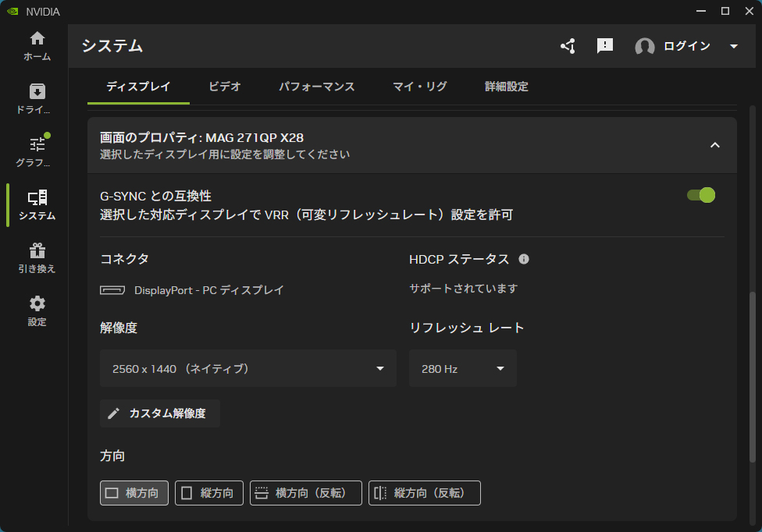This screenshot has width=762, height=532.
Task: Select 縦方向（反転）orientation option
Action: pos(424,493)
